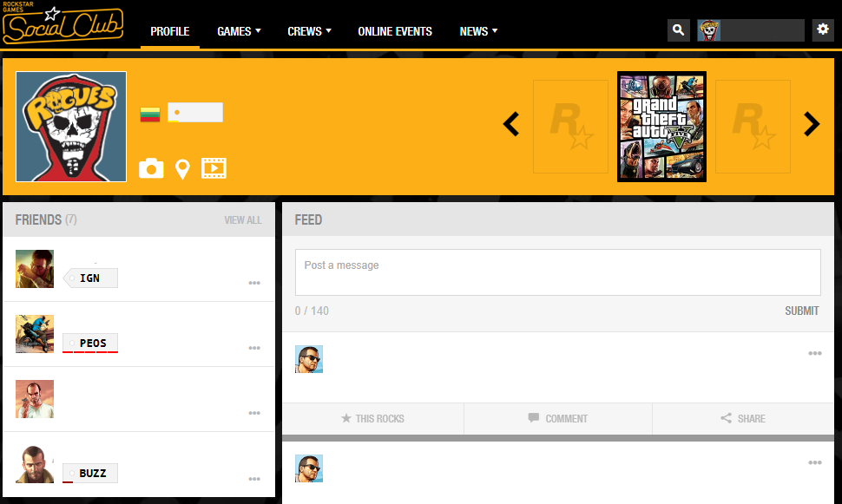Image resolution: width=842 pixels, height=504 pixels.
Task: Go to the PROFILE tab
Action: coord(169,31)
